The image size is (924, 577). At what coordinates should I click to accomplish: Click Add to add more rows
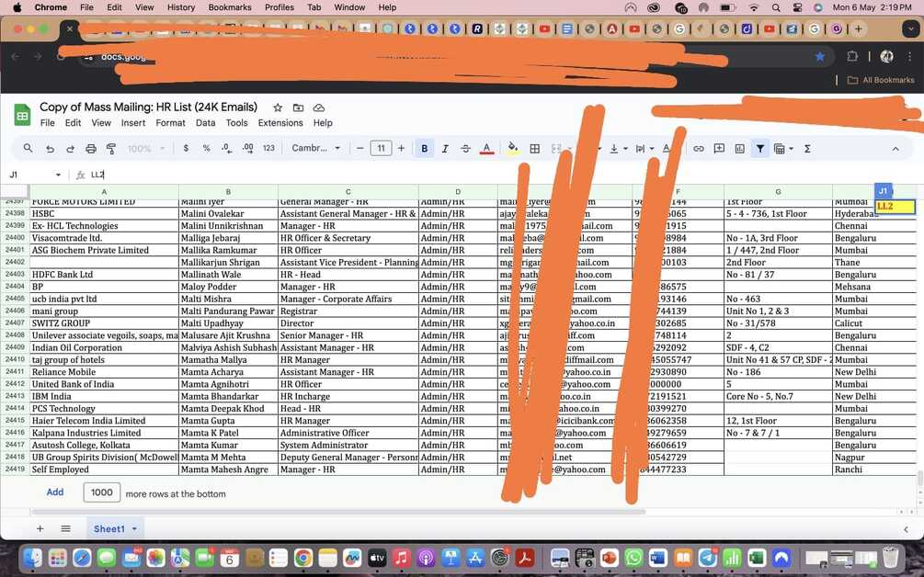tap(55, 492)
